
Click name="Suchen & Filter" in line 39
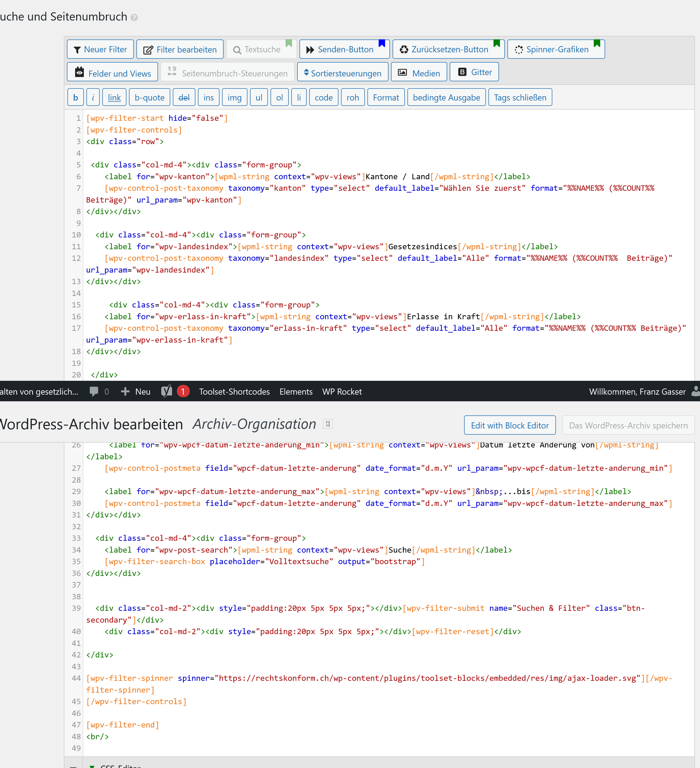point(539,609)
